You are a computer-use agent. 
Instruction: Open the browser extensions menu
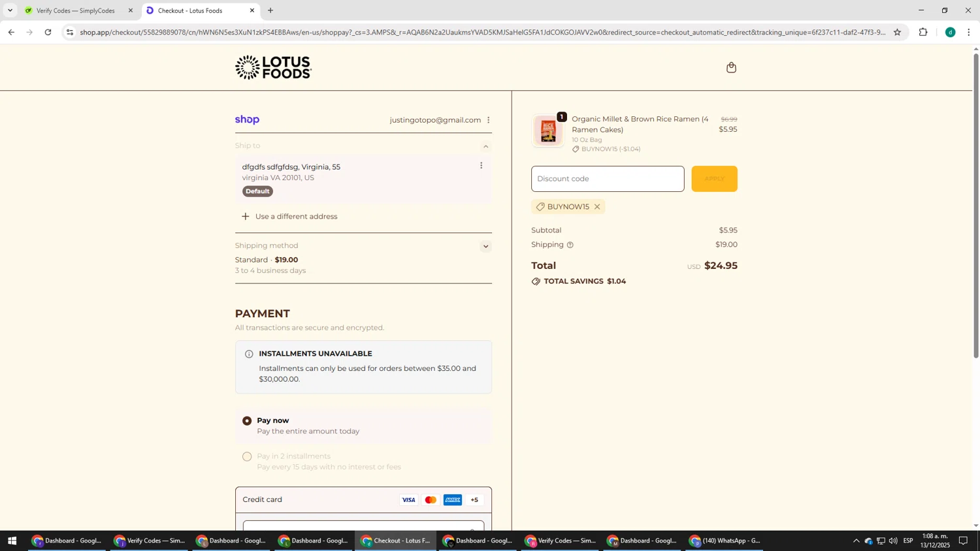pos(923,32)
